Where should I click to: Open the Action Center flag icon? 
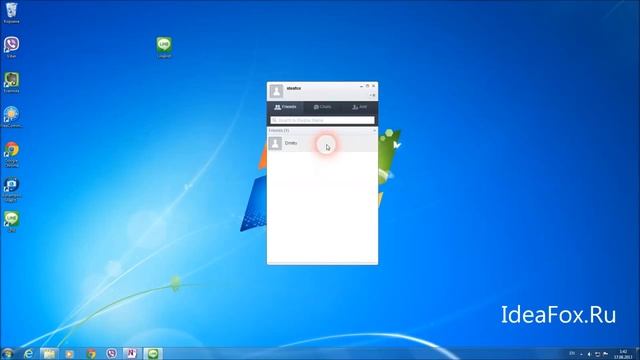point(605,354)
